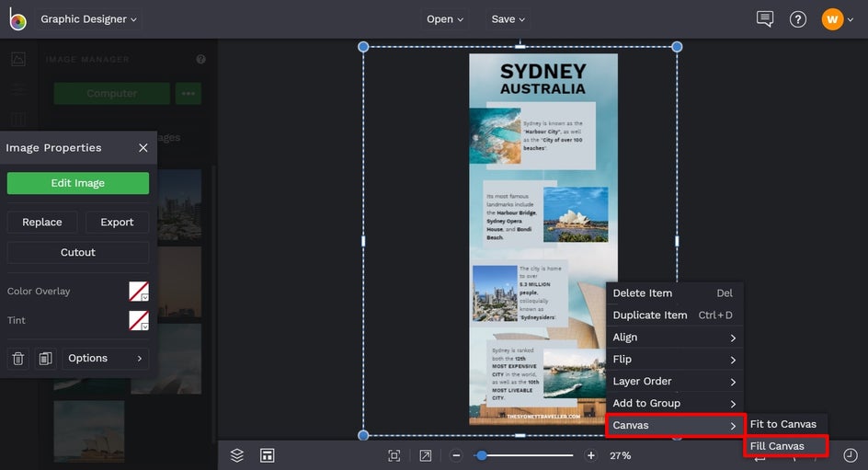Click the Image Manager sidebar icon
Image resolution: width=868 pixels, height=470 pixels.
[x=18, y=59]
